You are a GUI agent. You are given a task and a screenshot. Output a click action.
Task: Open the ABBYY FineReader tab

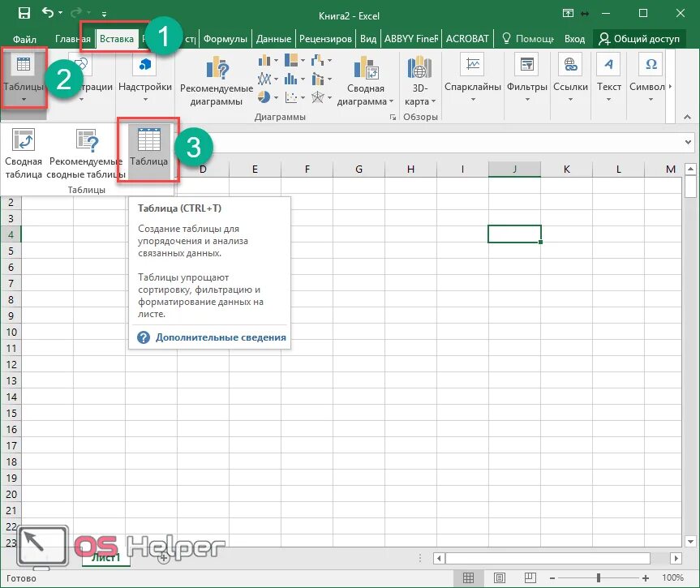click(411, 39)
